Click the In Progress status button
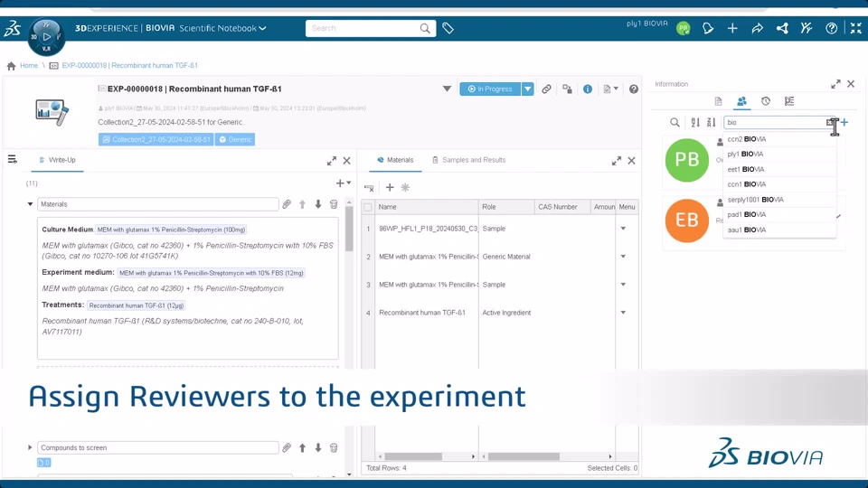The height and width of the screenshot is (488, 868). [490, 89]
